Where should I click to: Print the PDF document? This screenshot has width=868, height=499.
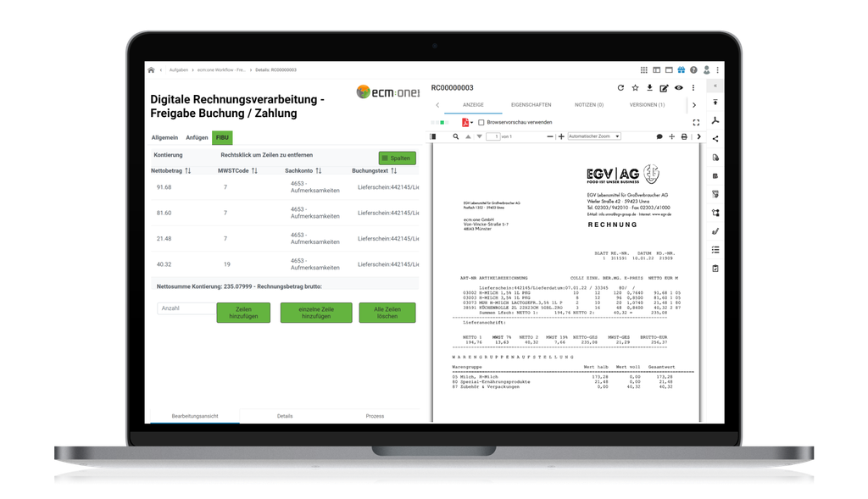[684, 136]
